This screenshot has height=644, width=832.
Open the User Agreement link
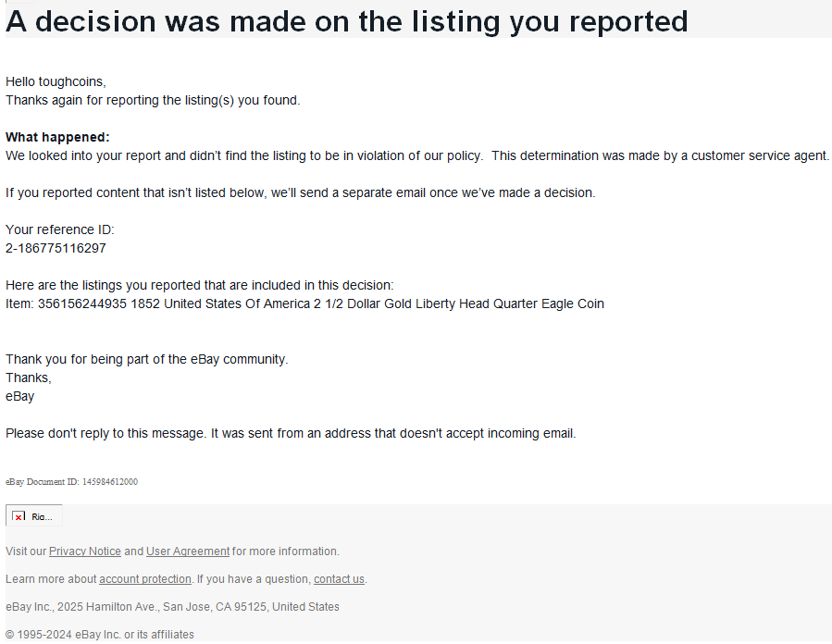tap(188, 551)
